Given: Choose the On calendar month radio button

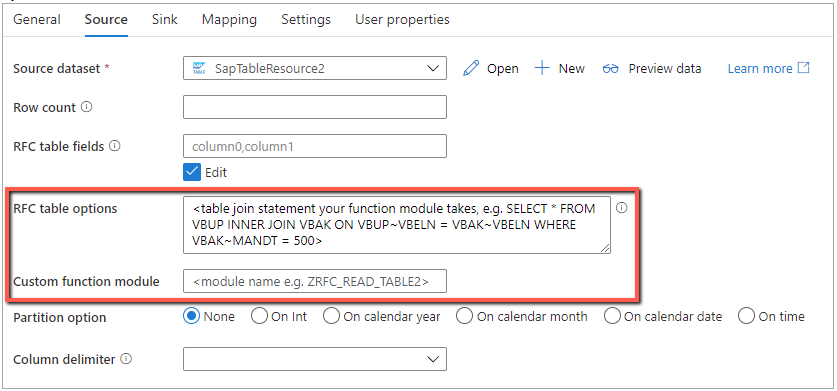Looking at the screenshot, I should pos(464,316).
